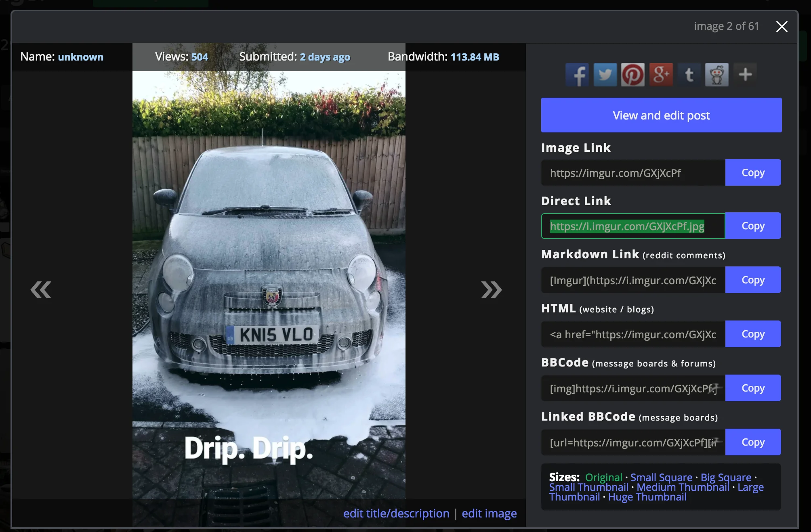The height and width of the screenshot is (532, 811).
Task: Open more sharing options plus icon
Action: (x=745, y=75)
